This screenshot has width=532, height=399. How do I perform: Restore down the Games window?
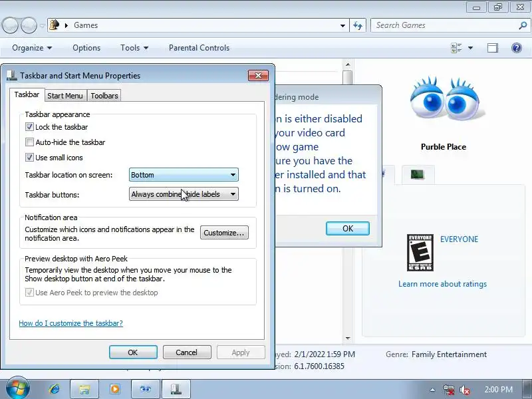click(x=498, y=7)
